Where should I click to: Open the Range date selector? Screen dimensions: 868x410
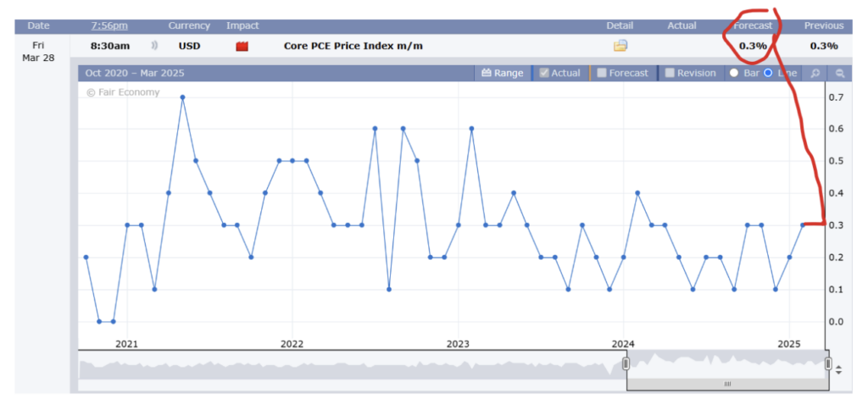502,73
